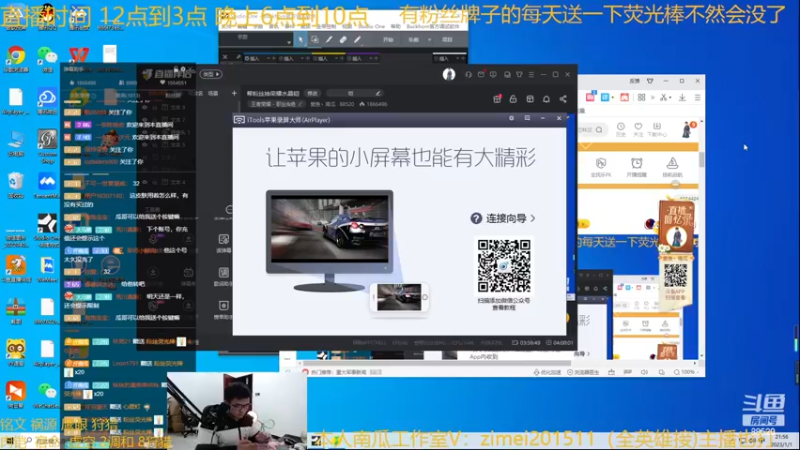
Task: Open the Recycle Bin desktop icon
Action: pos(16,182)
